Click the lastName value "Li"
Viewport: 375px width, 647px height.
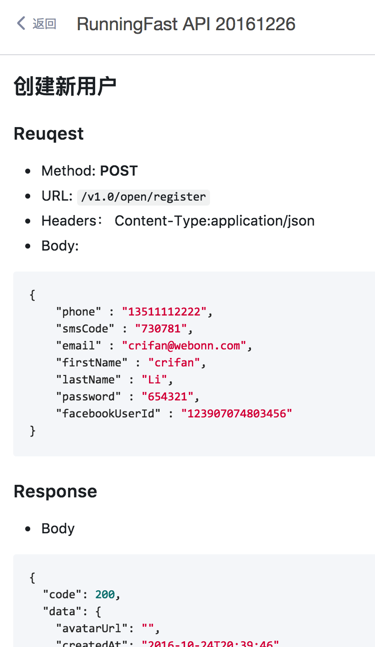coord(154,379)
